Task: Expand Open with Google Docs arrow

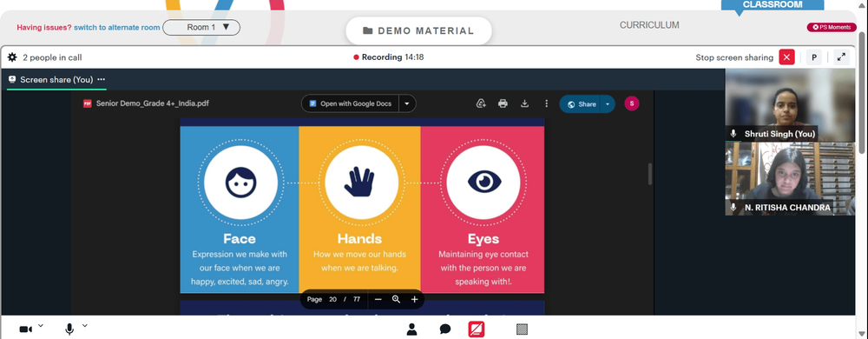Action: pos(407,103)
